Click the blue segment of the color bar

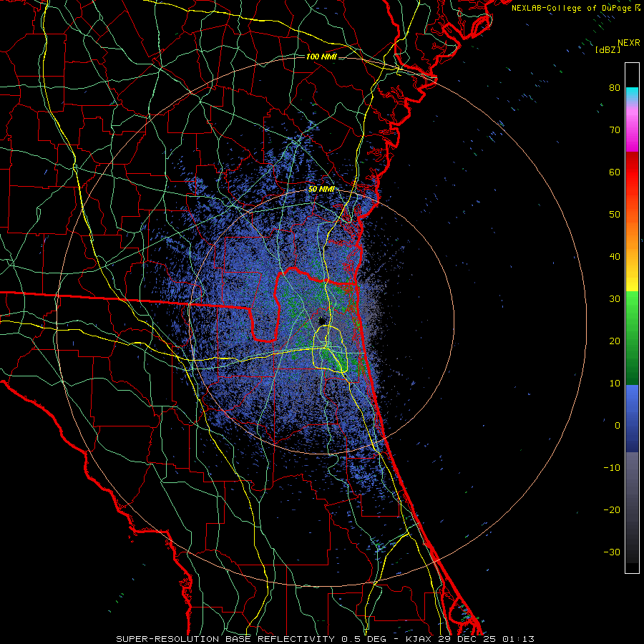point(632,419)
